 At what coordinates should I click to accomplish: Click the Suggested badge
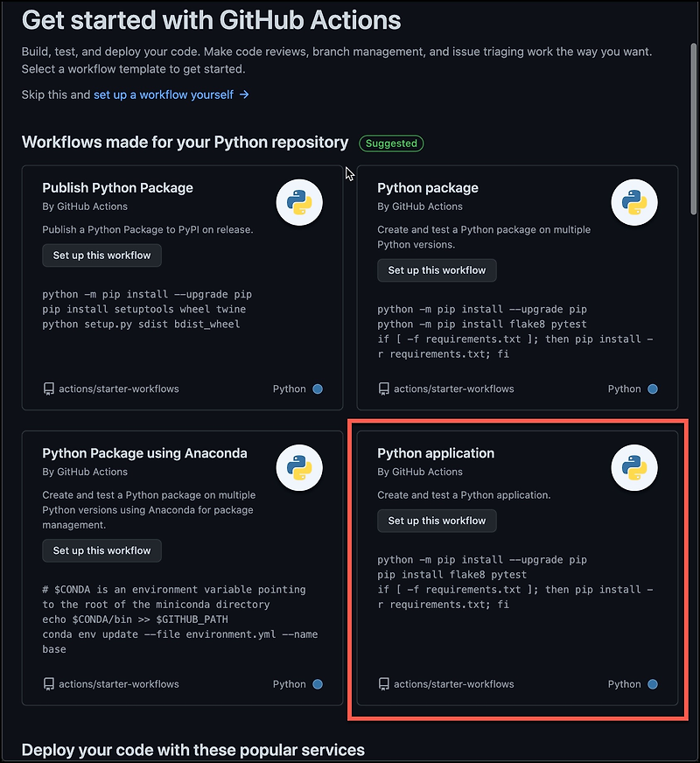point(391,143)
